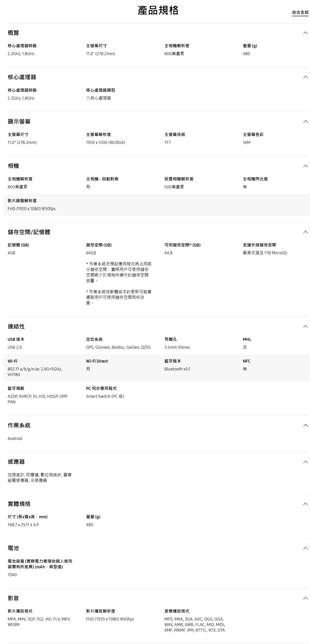Select the MP3, M4A music formats value
Screen dimensions: 310x644
pyautogui.click(x=195, y=625)
